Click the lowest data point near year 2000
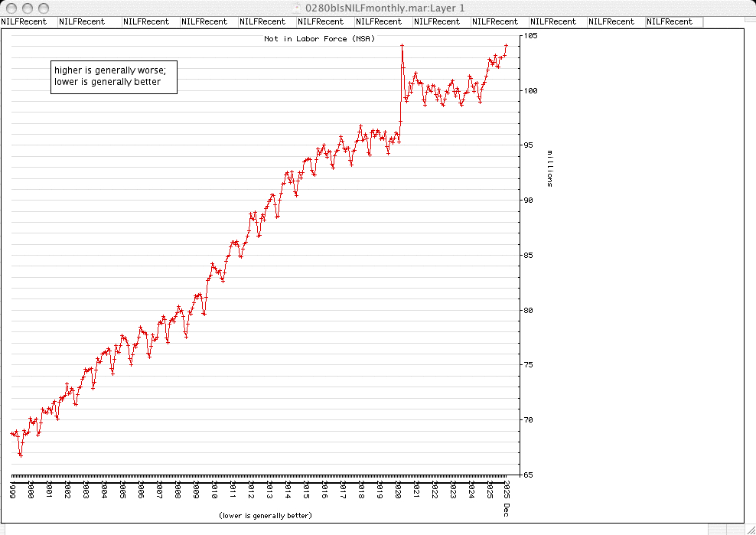 click(x=21, y=455)
